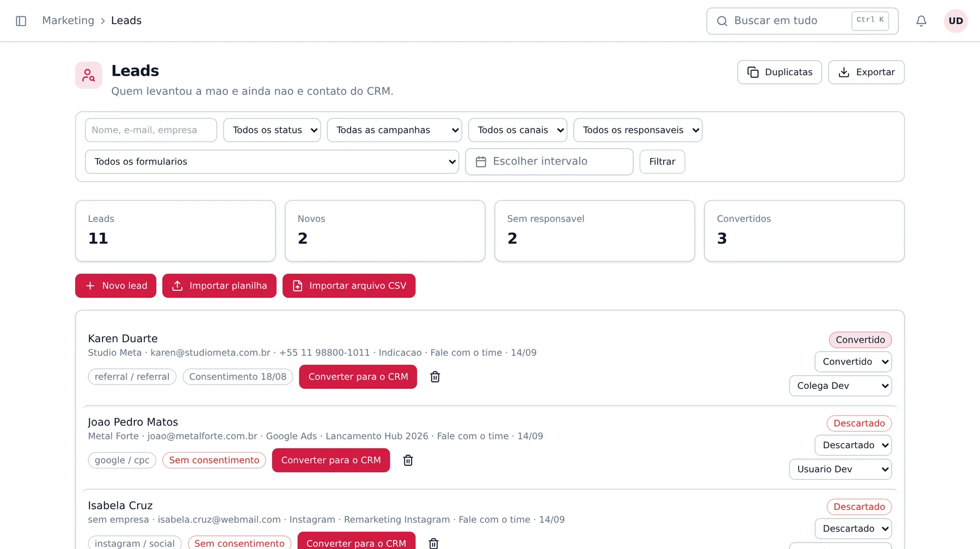
Task: Open the Todos os canais dropdown
Action: 518,130
